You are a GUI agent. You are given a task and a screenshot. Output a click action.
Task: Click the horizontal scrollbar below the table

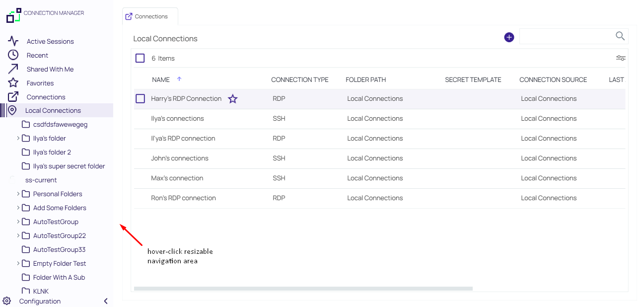[x=303, y=288]
